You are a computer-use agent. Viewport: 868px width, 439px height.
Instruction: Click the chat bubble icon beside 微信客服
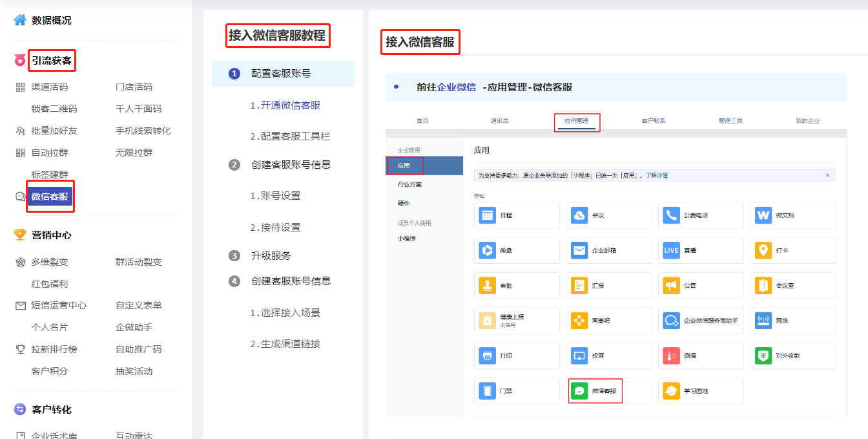tap(21, 197)
